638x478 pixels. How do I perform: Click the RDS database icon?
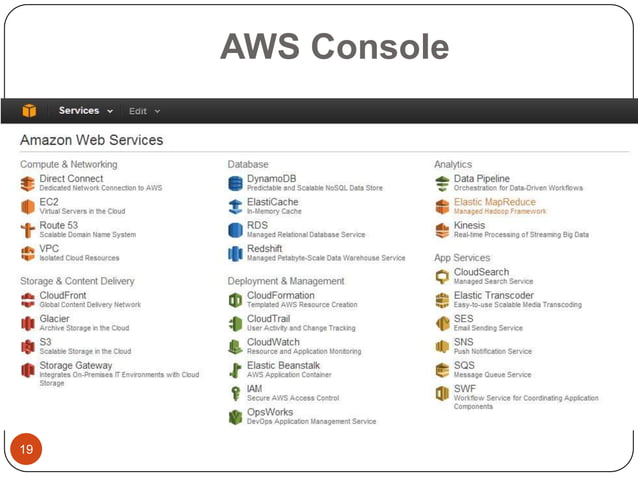point(235,230)
